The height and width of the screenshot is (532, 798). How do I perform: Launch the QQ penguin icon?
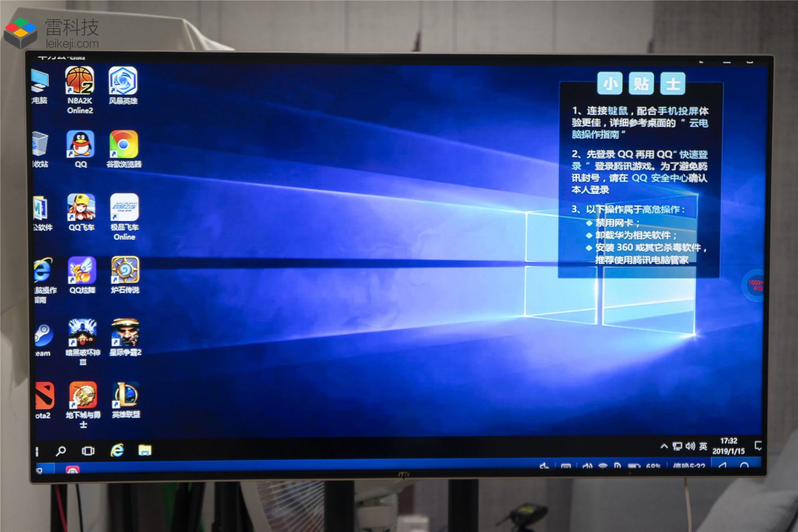coord(81,144)
